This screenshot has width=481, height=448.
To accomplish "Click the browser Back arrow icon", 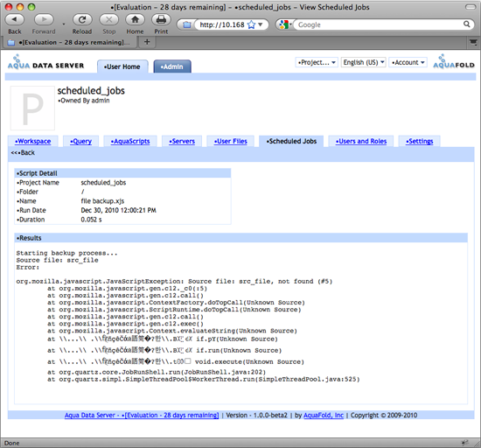I will click(x=14, y=20).
